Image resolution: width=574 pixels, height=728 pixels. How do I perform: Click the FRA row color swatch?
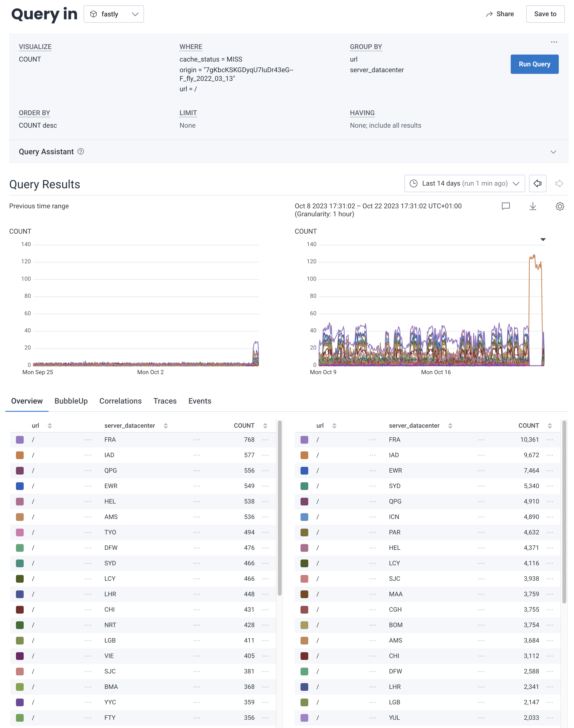pos(20,440)
